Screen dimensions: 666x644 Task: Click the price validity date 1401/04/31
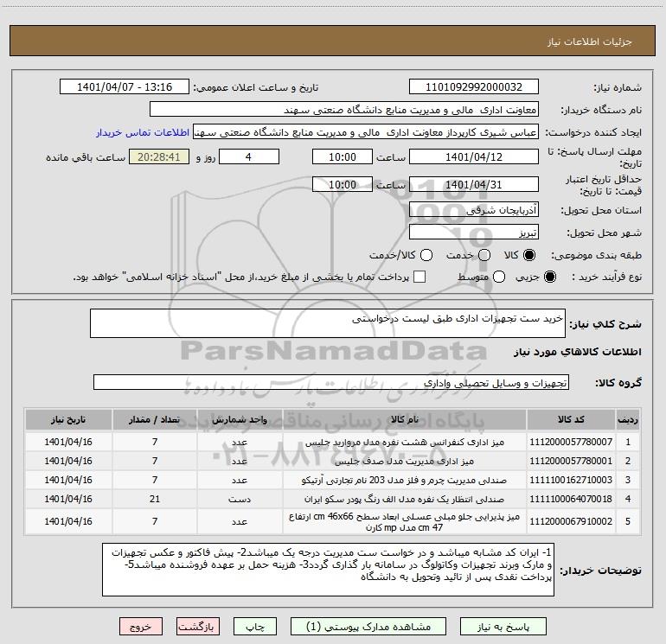click(x=474, y=185)
